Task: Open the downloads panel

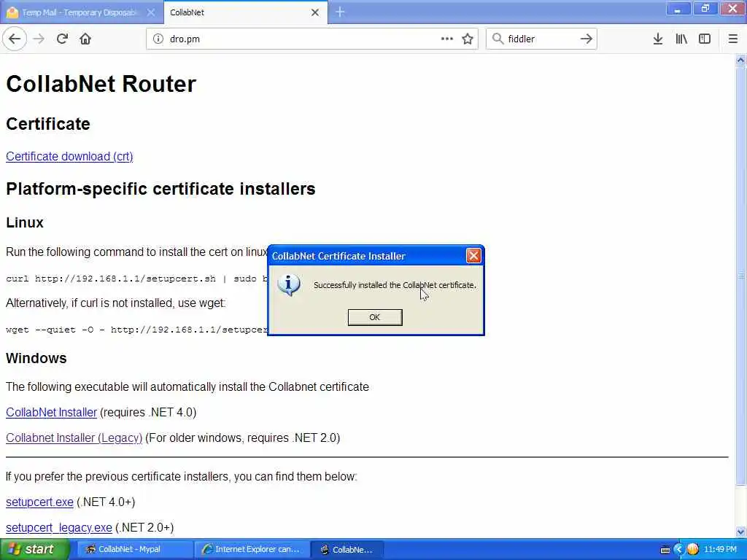Action: tap(657, 39)
